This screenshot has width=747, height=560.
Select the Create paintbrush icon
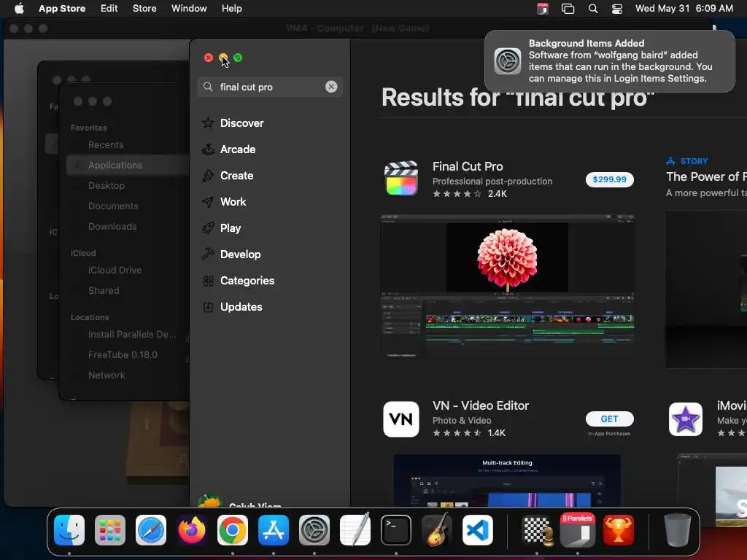tap(208, 175)
